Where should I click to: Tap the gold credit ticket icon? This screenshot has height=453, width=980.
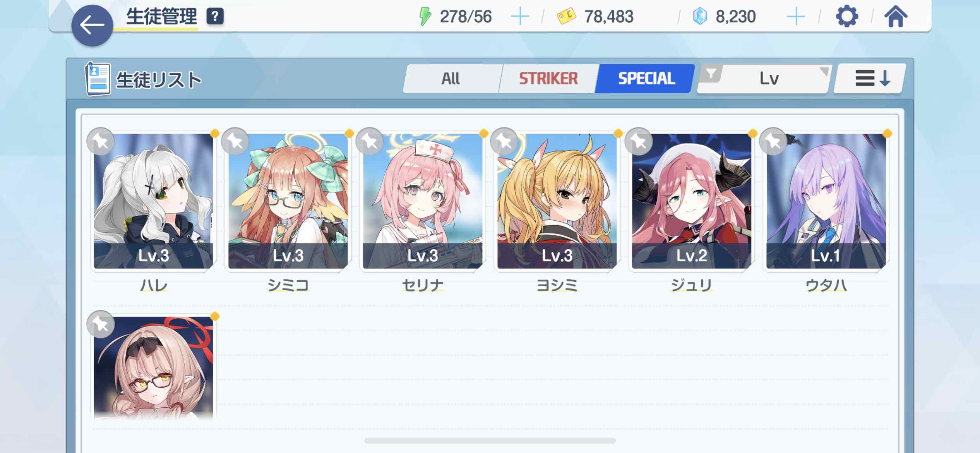click(566, 17)
